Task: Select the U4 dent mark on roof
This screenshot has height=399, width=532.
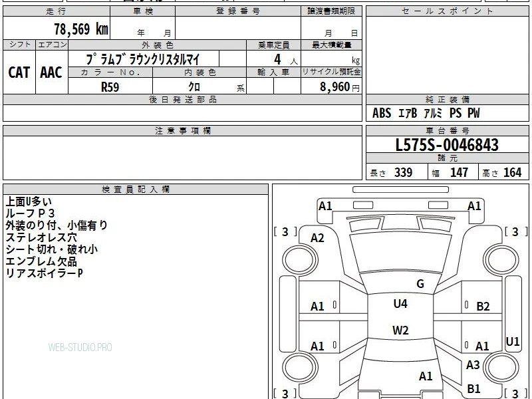Action: coord(400,304)
